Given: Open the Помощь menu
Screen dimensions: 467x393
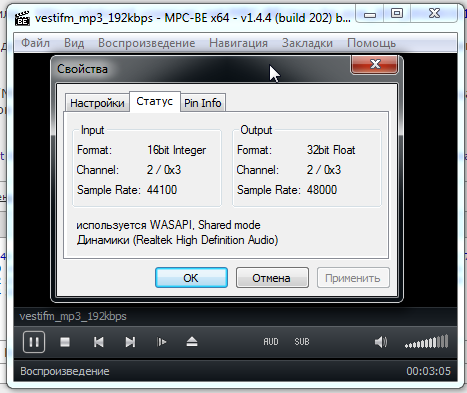Looking at the screenshot, I should click(x=371, y=43).
